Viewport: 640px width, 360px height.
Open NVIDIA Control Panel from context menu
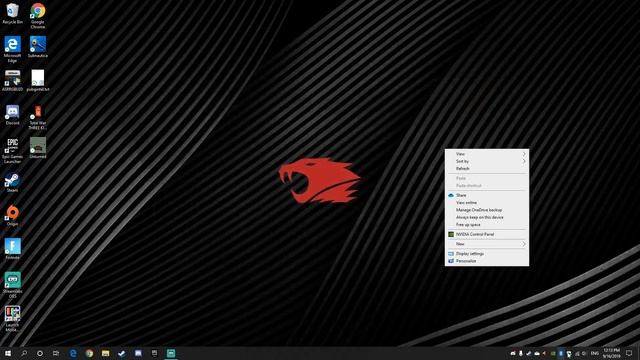487,234
